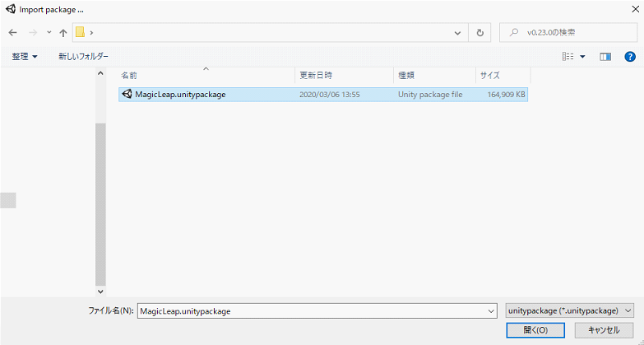Expand the filename combo box dropdown
Screen dimensions: 644x345
click(491, 311)
